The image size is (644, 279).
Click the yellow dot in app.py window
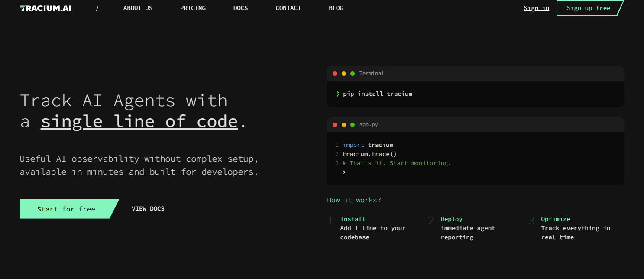click(x=344, y=125)
